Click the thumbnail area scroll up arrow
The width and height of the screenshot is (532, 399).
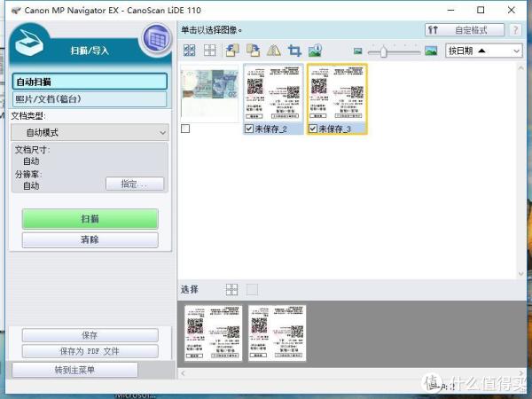coord(521,68)
